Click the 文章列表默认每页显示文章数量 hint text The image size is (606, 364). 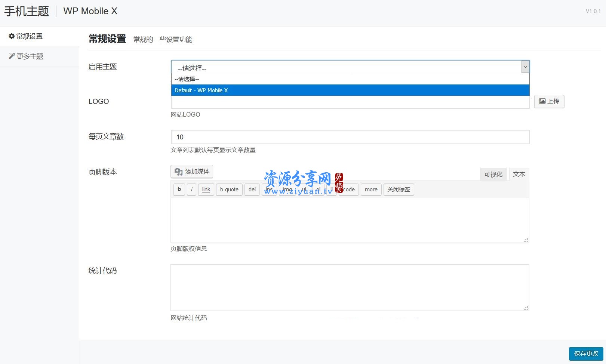point(213,150)
